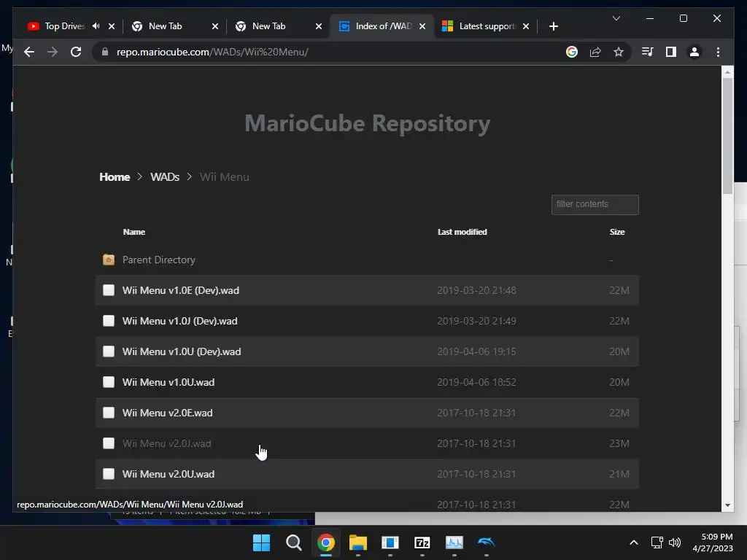Click file icon for Wii Menu v2.0E.wad
Screen dimensions: 747x560
[x=109, y=413]
